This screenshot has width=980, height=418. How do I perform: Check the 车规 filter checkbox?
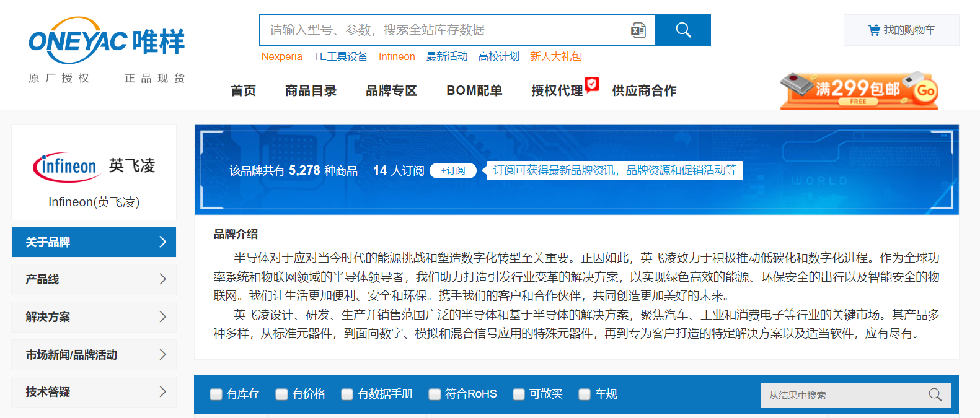(x=584, y=394)
